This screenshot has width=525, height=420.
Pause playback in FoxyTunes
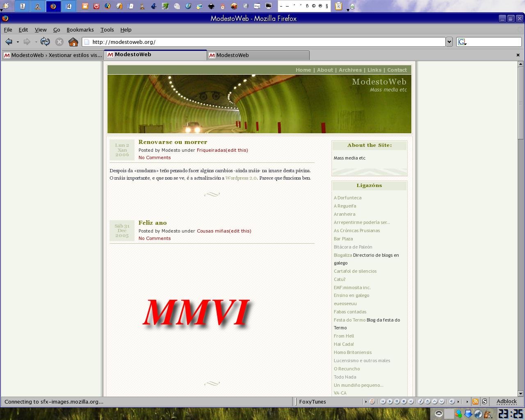pyautogui.click(x=397, y=402)
